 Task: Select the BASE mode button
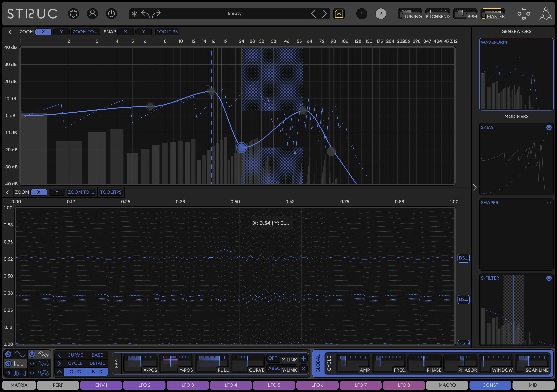click(x=97, y=355)
